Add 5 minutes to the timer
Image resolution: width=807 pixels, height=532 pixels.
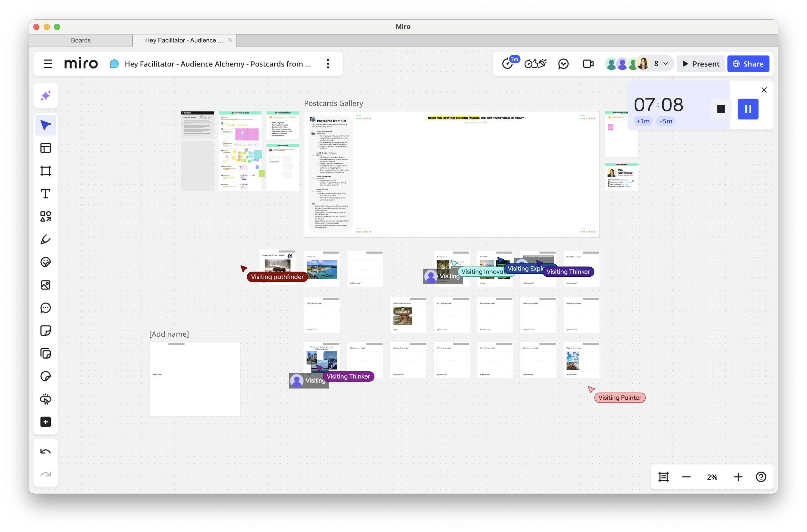point(666,121)
